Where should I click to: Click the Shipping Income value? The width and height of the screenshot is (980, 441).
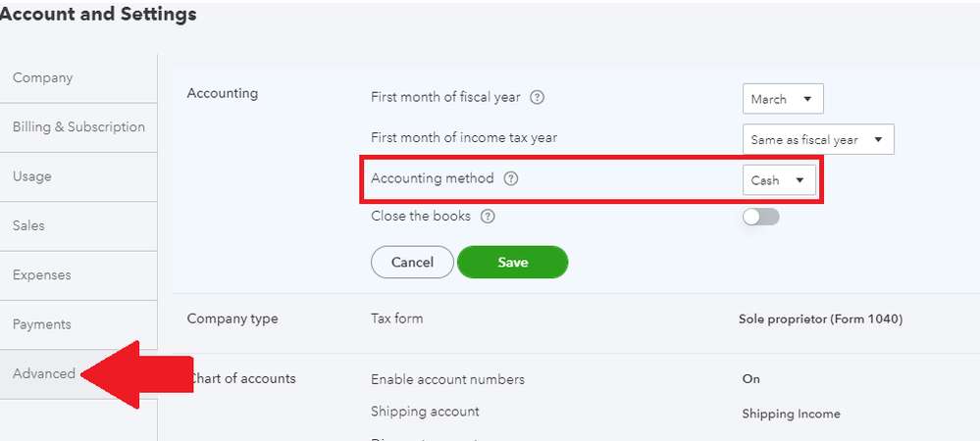pos(791,414)
